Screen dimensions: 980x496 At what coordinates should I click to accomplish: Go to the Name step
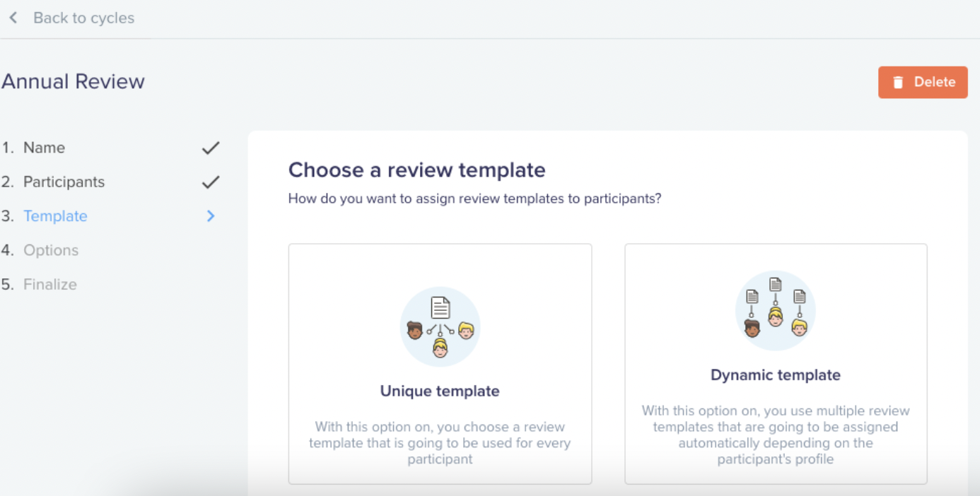pos(44,148)
